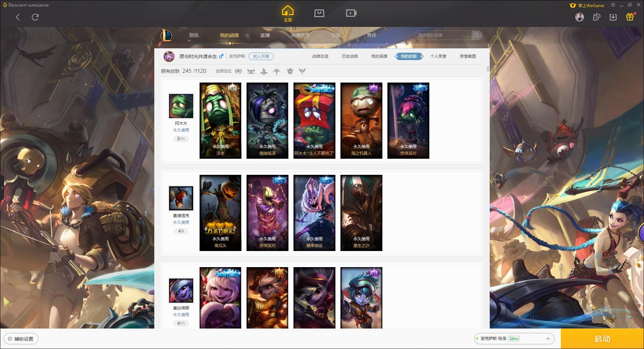This screenshot has width=644, height=349.
Task: Expand the left side panel arrow
Action: tap(2, 188)
